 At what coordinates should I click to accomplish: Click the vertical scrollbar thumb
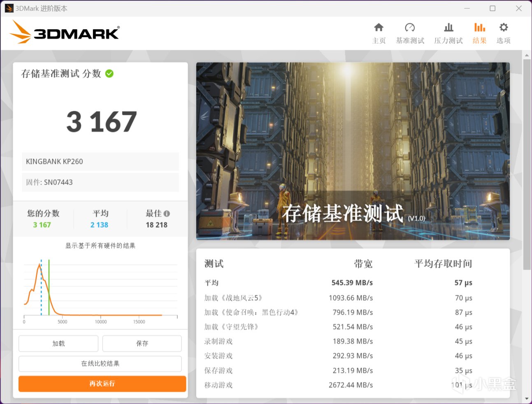(527, 164)
